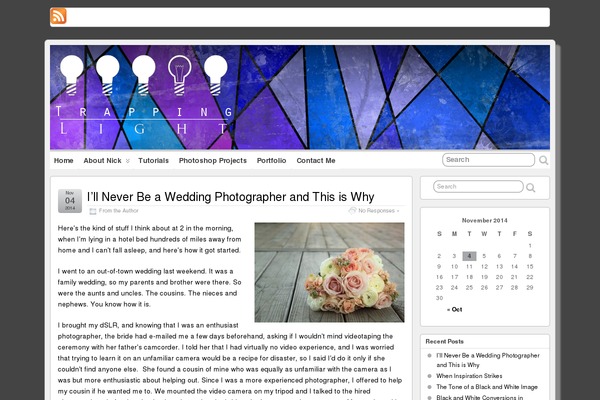Click the comment bubble icon beside No Responses
Screen dimensions: 600x400
(x=352, y=211)
